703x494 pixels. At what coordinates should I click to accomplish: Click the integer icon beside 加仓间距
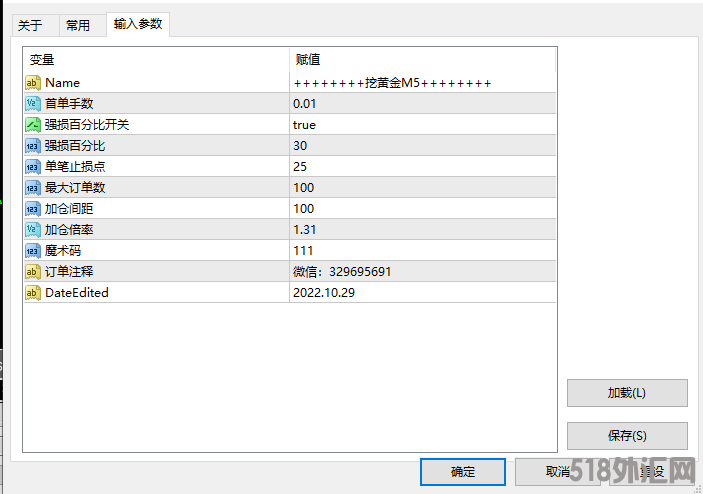pos(33,208)
